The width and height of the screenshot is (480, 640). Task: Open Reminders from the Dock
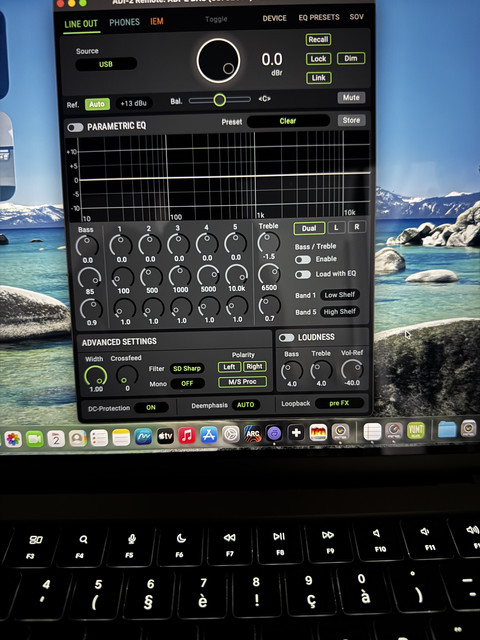click(x=99, y=438)
